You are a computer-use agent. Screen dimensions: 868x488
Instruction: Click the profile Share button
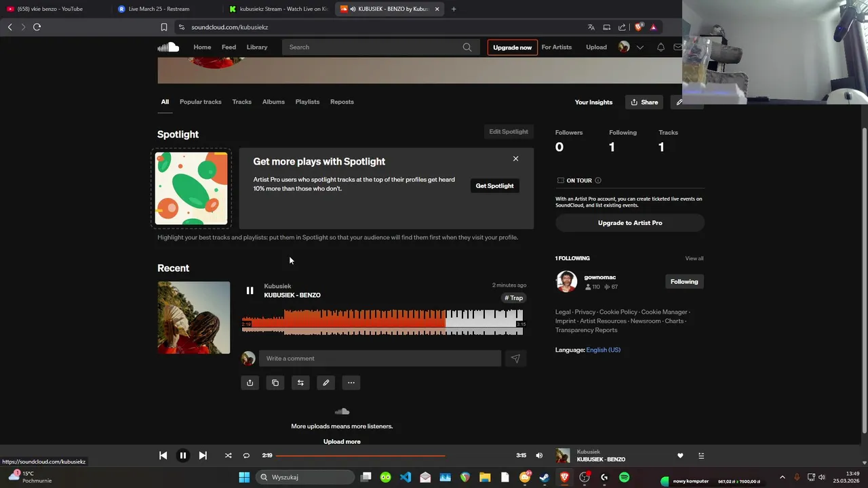(x=644, y=102)
